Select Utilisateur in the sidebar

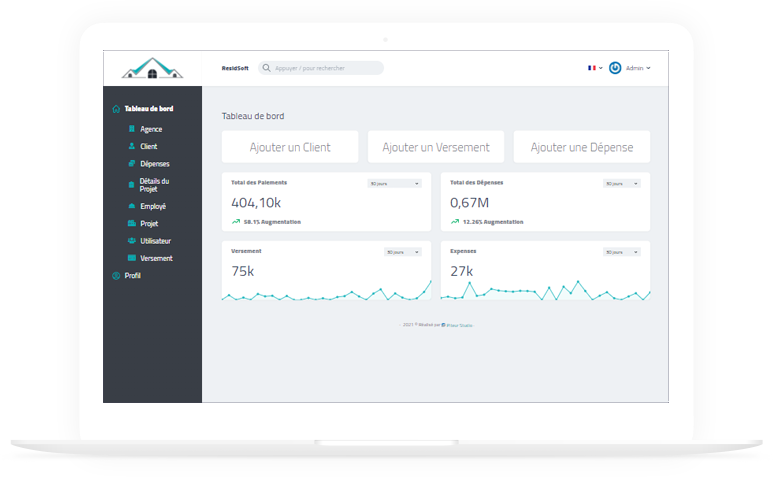pyautogui.click(x=155, y=241)
